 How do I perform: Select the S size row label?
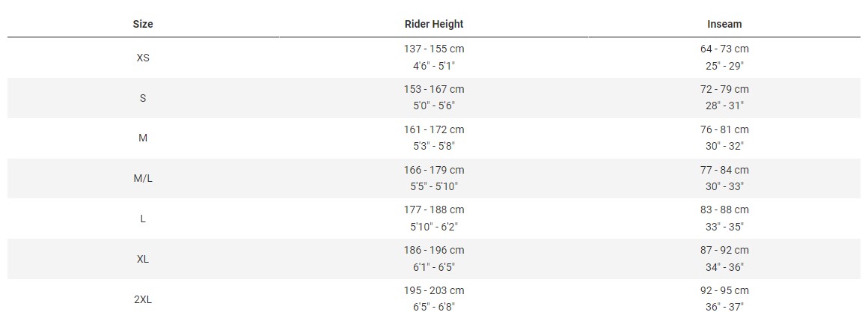(143, 98)
